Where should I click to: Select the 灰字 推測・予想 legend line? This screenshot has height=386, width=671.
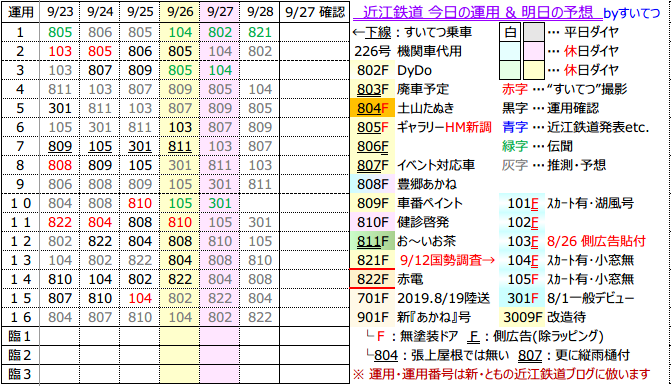554,165
